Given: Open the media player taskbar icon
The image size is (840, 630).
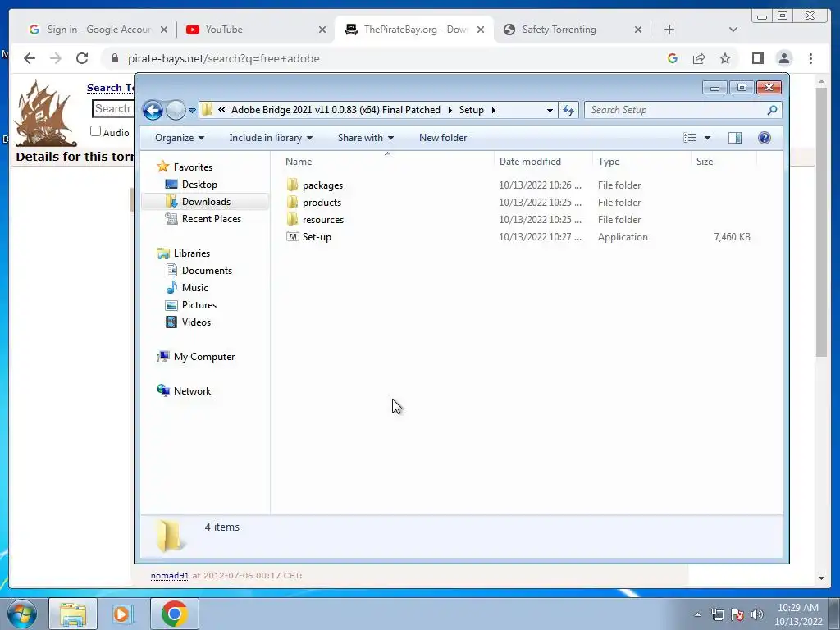Looking at the screenshot, I should click(121, 614).
